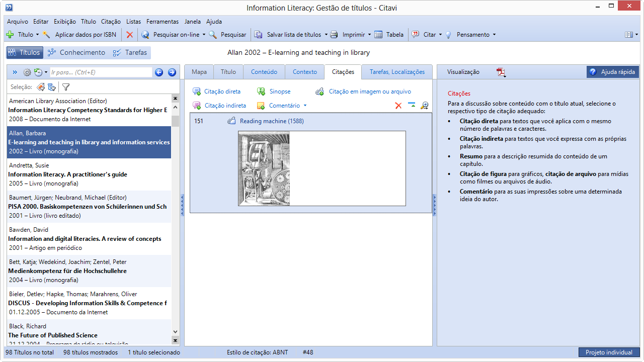
Task: Delete title with the toolbar red X
Action: point(129,35)
